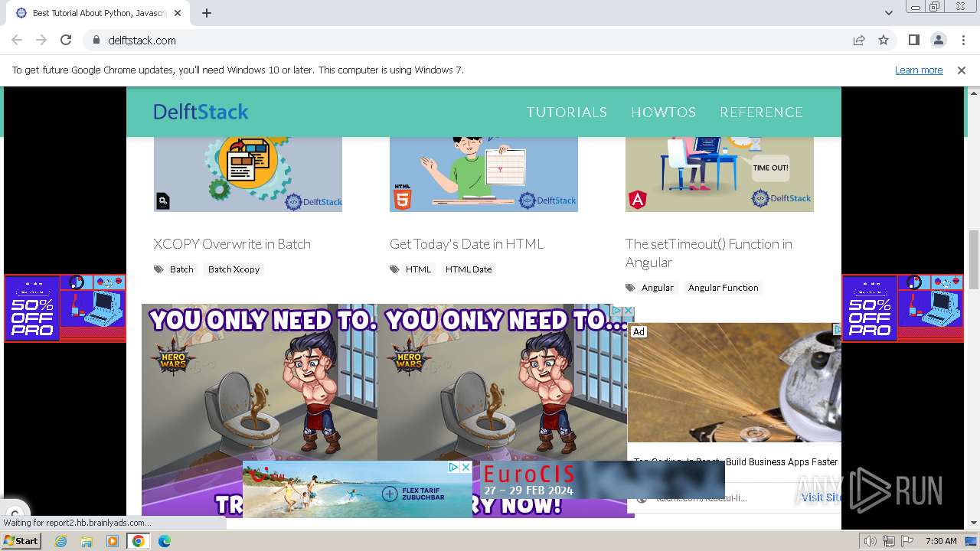Open the Chrome profile avatar

coord(938,40)
